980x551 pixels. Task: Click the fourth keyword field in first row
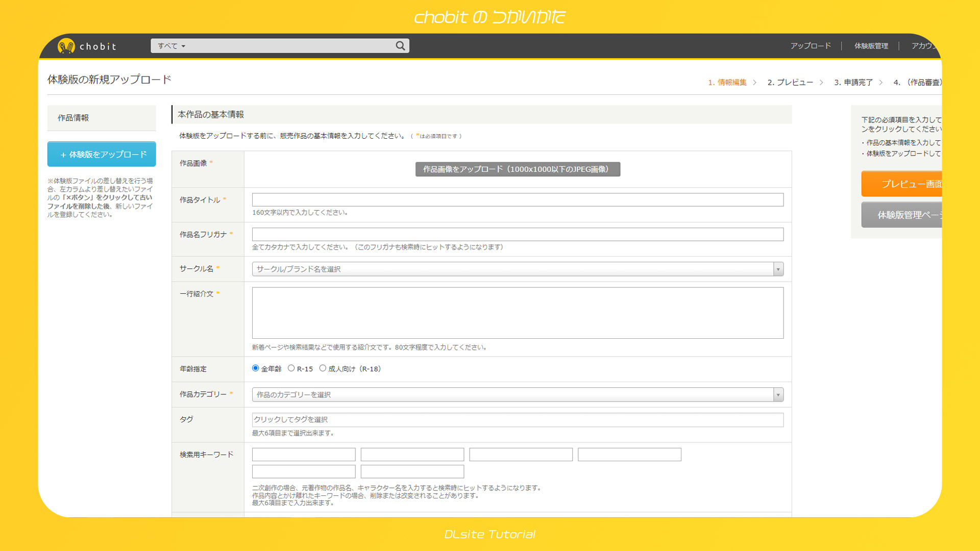(629, 455)
